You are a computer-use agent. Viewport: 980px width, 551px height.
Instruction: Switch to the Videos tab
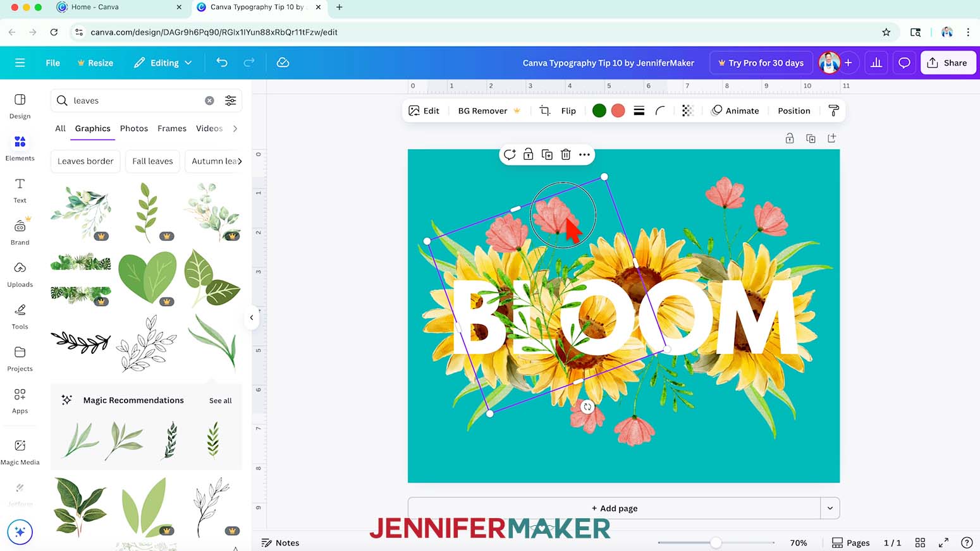pyautogui.click(x=209, y=128)
